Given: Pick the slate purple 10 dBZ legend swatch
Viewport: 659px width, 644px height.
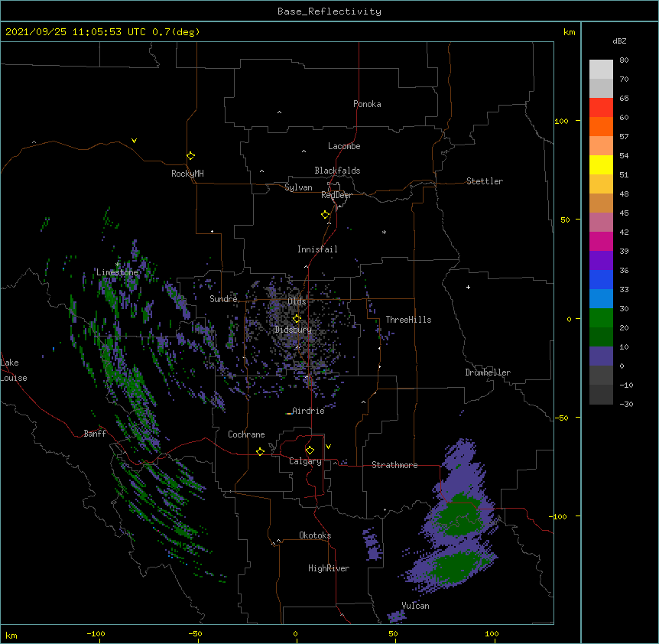Looking at the screenshot, I should (x=601, y=356).
